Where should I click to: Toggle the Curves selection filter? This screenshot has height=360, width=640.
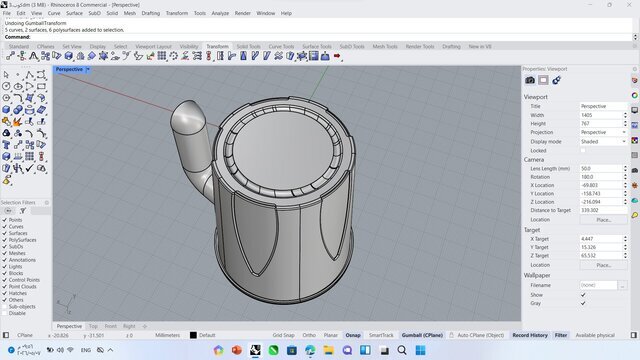[4, 227]
